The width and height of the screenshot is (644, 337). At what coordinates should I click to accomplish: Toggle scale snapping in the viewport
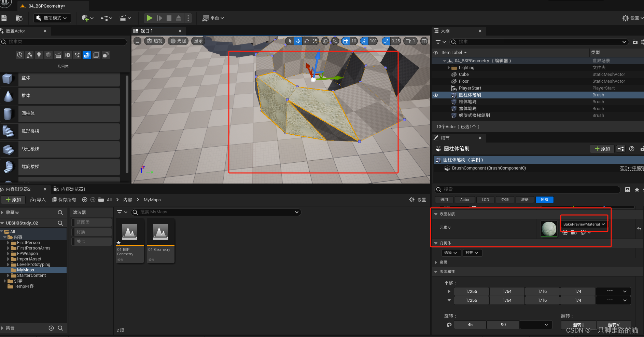[386, 41]
